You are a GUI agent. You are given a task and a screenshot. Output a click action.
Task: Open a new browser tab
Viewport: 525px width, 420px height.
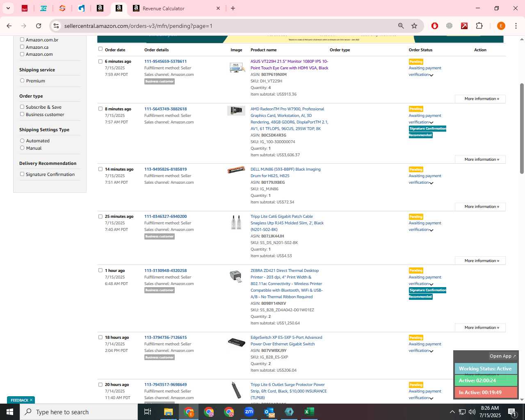233,8
